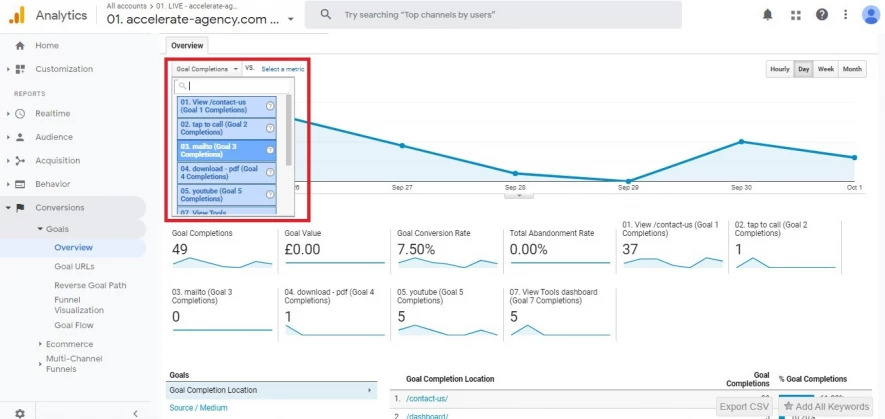The image size is (885, 419).
Task: Select Month chart granularity
Action: click(x=852, y=69)
